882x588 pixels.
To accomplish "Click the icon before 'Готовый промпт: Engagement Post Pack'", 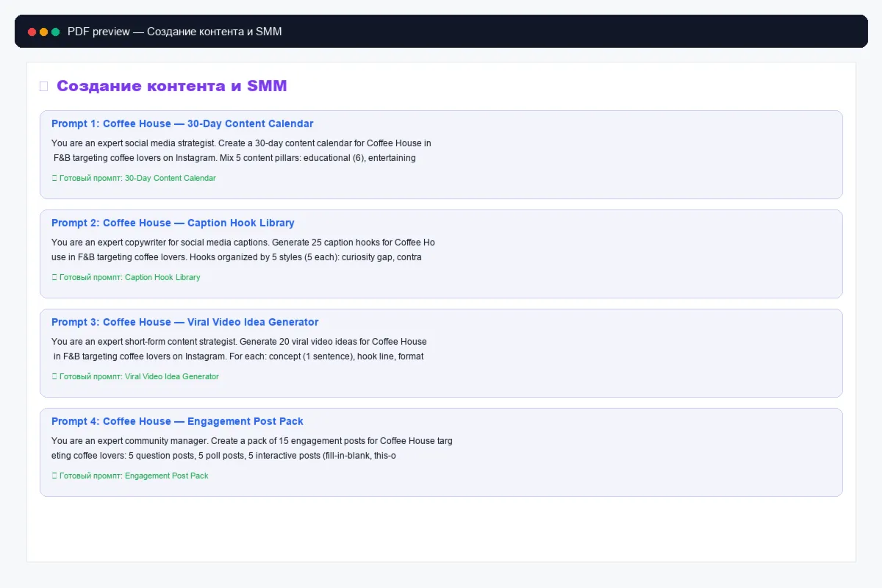I will pyautogui.click(x=54, y=476).
